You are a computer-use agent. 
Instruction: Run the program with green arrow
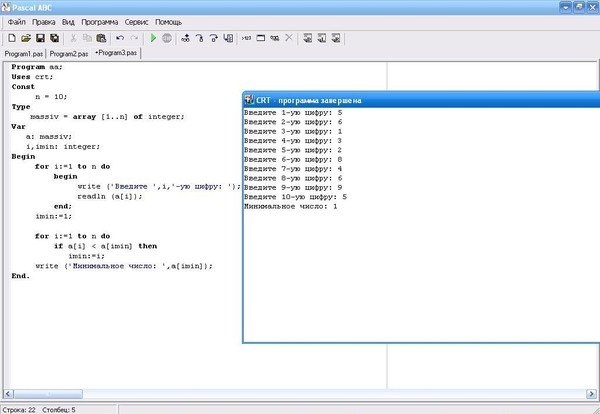click(x=153, y=38)
